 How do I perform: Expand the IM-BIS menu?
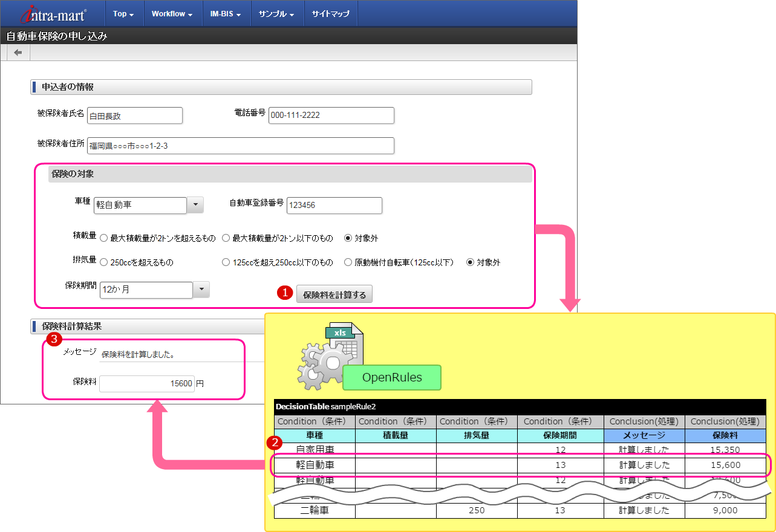[226, 14]
